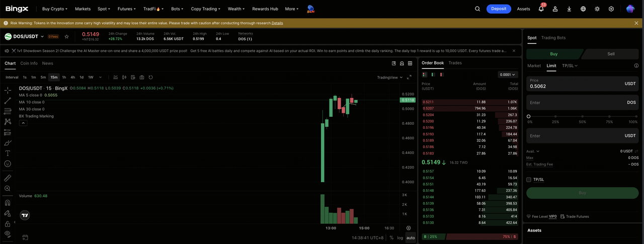Select the text annotation tool

tap(8, 153)
